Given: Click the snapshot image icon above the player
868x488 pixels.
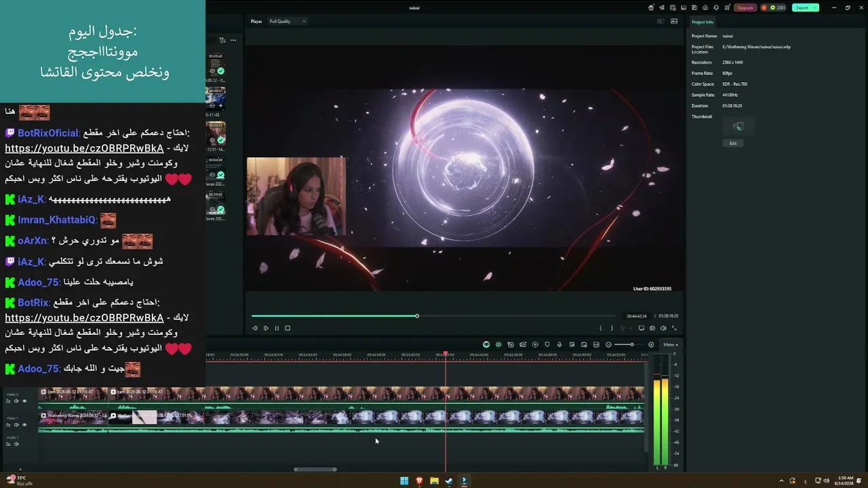Looking at the screenshot, I should pos(674,21).
